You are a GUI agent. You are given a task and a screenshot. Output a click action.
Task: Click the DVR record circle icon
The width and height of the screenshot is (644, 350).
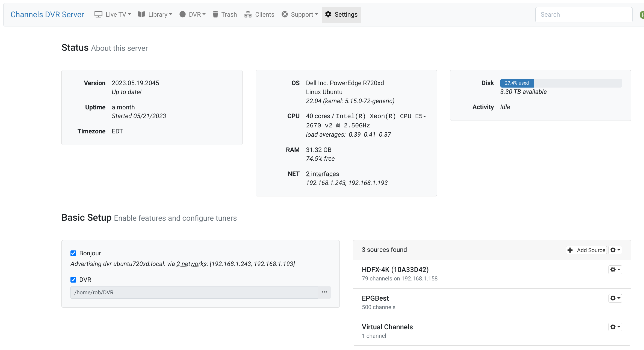pos(182,14)
